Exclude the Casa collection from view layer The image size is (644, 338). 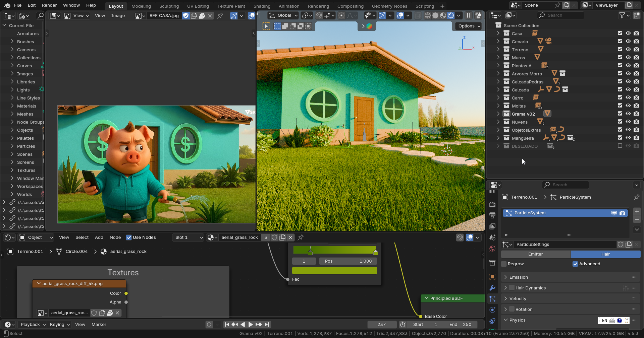tap(620, 33)
